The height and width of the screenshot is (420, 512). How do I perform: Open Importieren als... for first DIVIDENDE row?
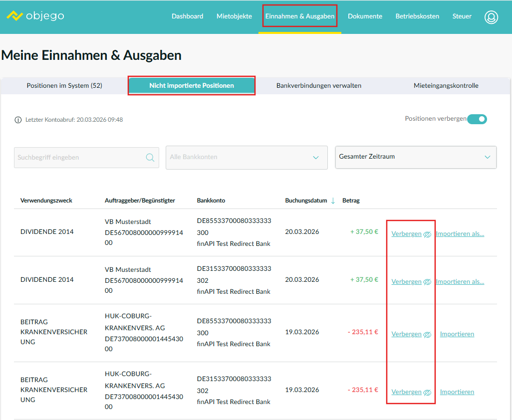[x=460, y=233]
